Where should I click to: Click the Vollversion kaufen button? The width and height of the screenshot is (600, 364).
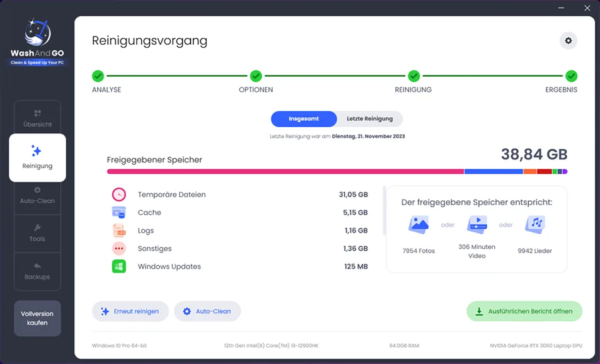tap(38, 318)
